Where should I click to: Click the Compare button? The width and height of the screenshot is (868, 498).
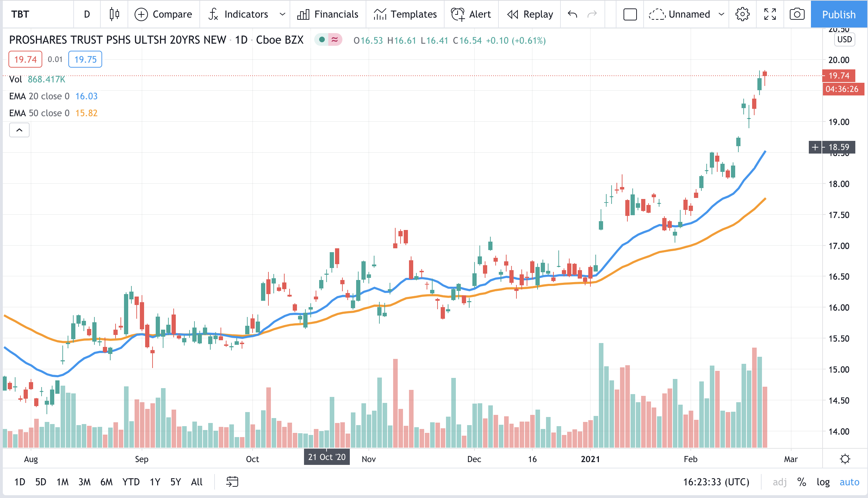(163, 14)
